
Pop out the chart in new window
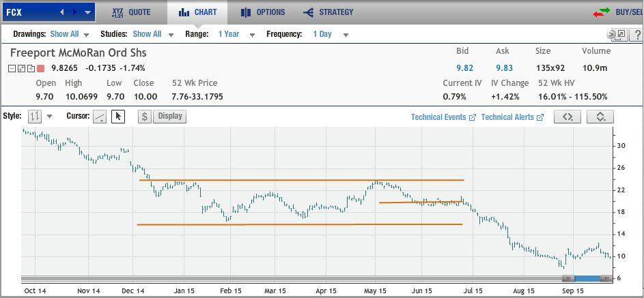(621, 34)
